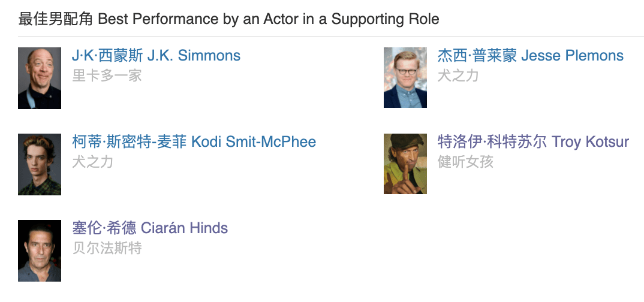Select the English heading Best Performance by an Actor
Screen dimensions: 644x302
coord(269,19)
